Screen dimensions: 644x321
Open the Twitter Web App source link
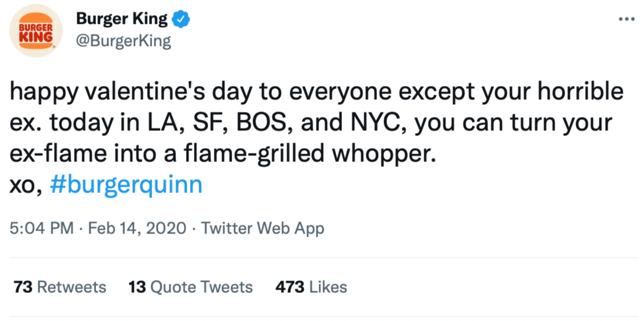point(262,228)
